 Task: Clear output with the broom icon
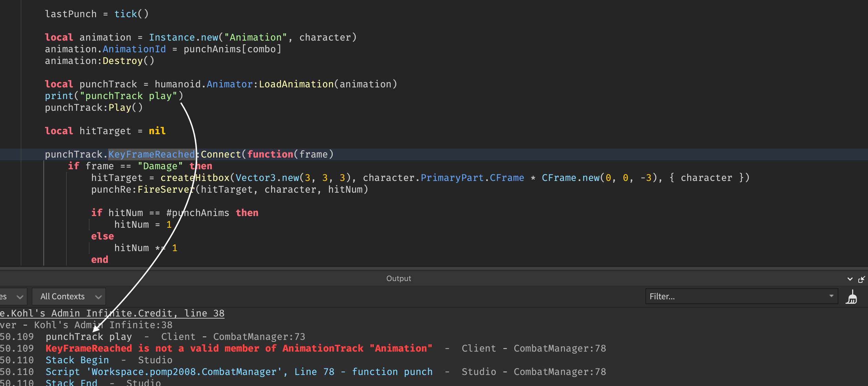tap(851, 297)
